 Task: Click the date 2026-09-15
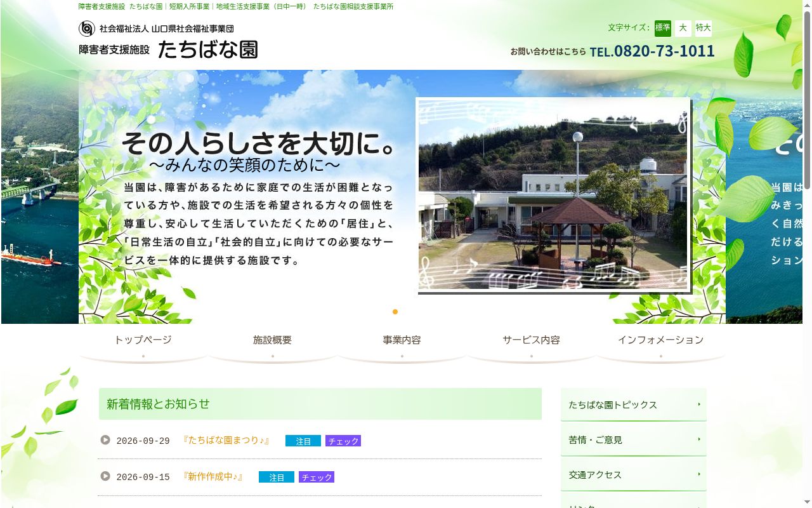coord(143,477)
